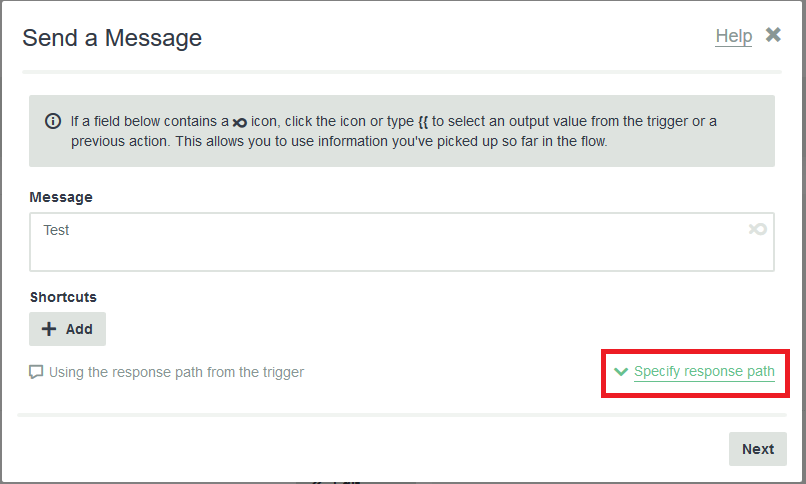The height and width of the screenshot is (484, 806).
Task: Focus the Message text box
Action: point(401,242)
